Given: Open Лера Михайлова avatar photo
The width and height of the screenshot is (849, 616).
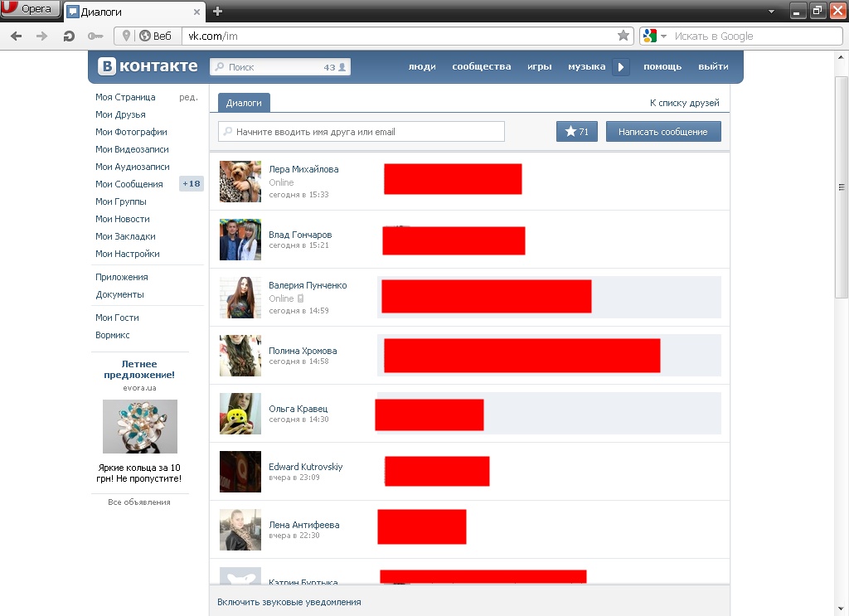Looking at the screenshot, I should 240,182.
